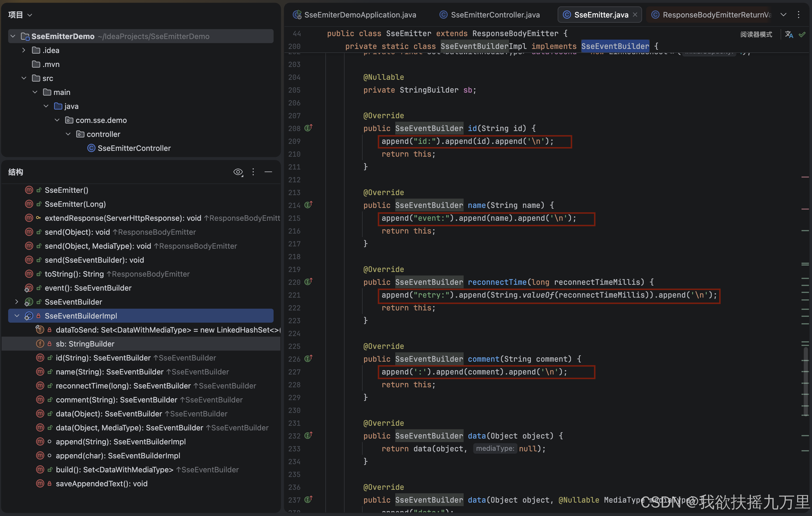Screen dimensions: 812x516
Task: Open structure panel more options menu
Action: 253,172
